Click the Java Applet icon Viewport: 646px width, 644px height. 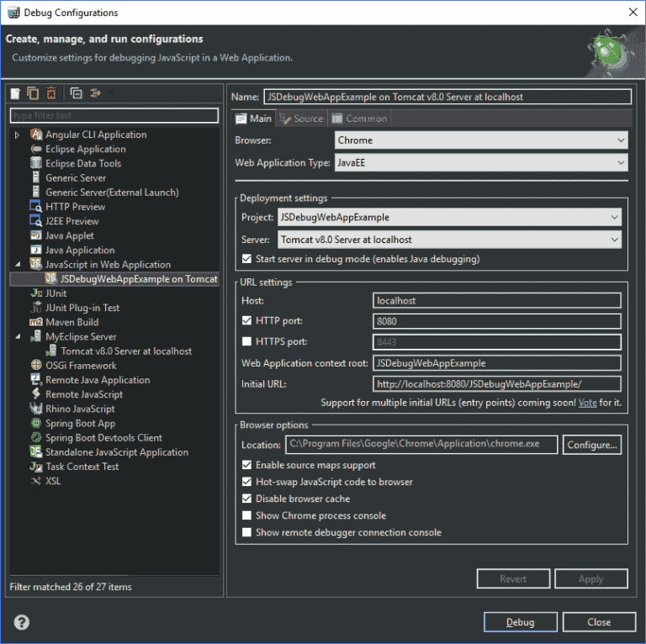click(36, 235)
